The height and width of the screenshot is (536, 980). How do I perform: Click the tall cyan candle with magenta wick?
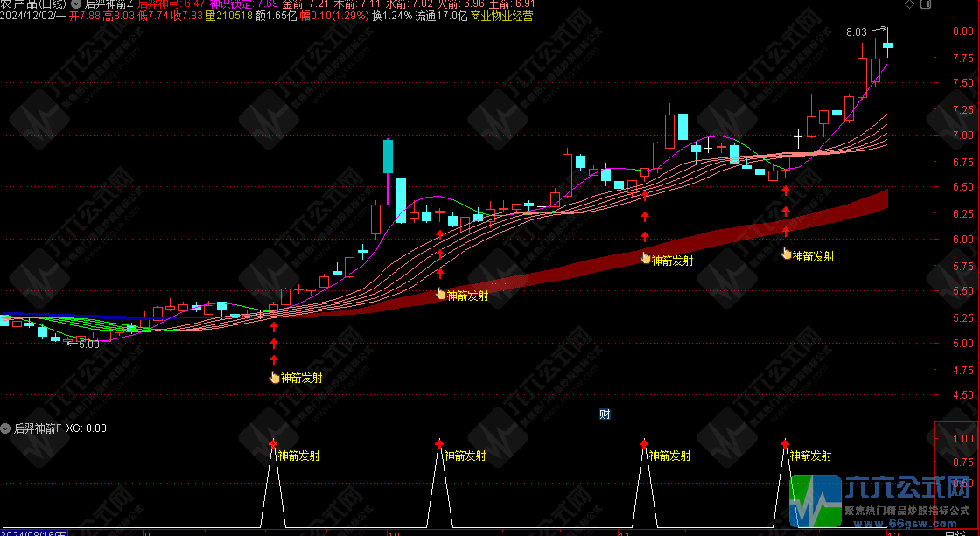point(388,157)
